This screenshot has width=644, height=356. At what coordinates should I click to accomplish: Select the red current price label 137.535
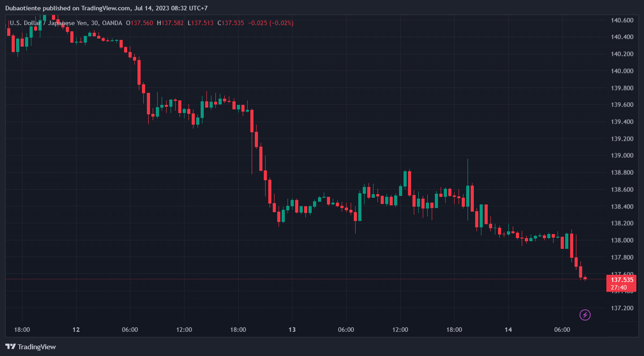[x=622, y=280]
